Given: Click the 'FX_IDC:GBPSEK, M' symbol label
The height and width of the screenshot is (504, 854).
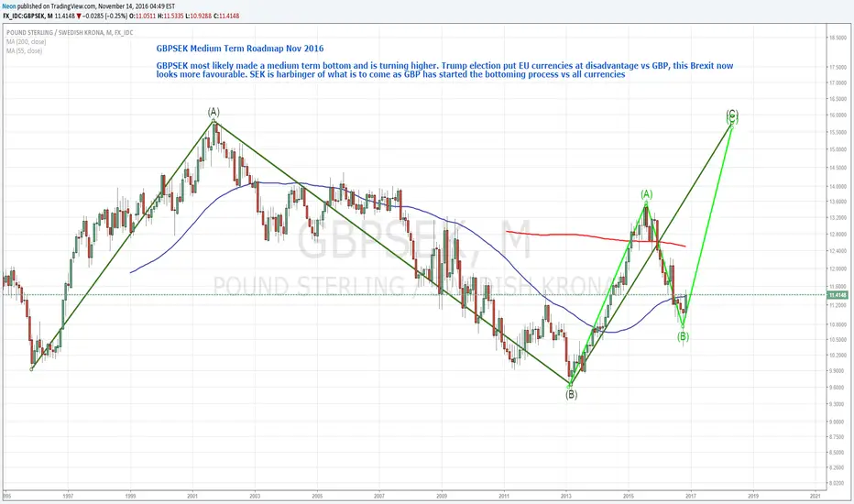Looking at the screenshot, I should (27, 16).
